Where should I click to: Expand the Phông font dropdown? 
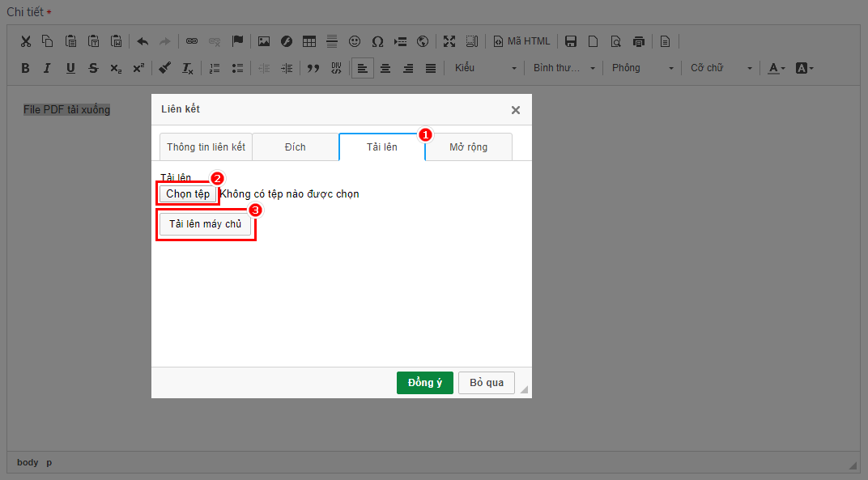(642, 68)
